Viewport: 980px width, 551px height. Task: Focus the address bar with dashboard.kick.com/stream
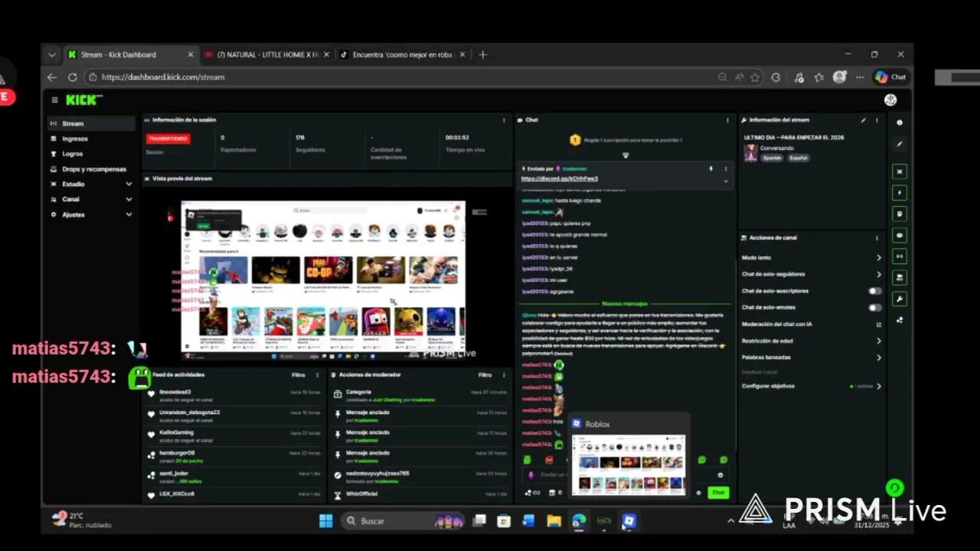(398, 77)
